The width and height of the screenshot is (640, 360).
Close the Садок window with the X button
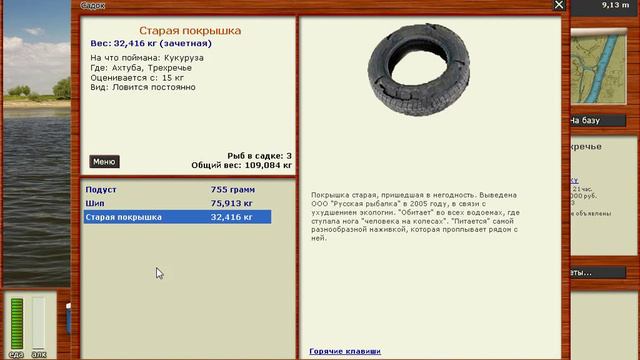(559, 5)
